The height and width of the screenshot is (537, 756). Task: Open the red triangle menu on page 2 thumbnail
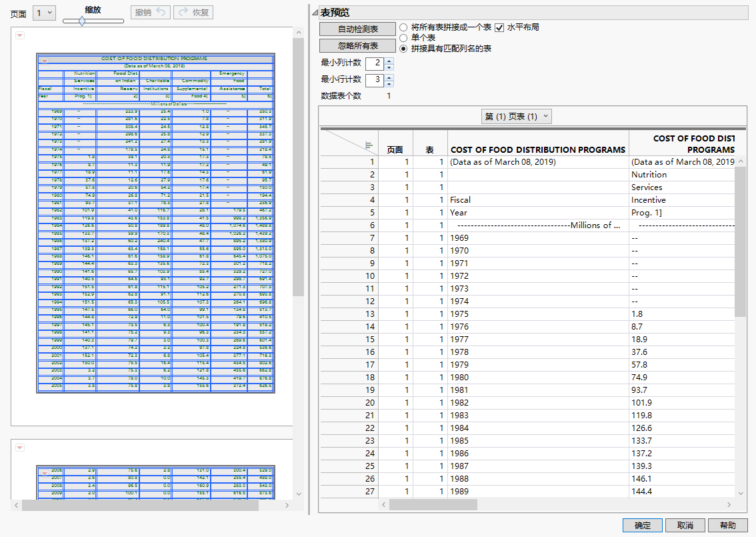click(x=20, y=446)
